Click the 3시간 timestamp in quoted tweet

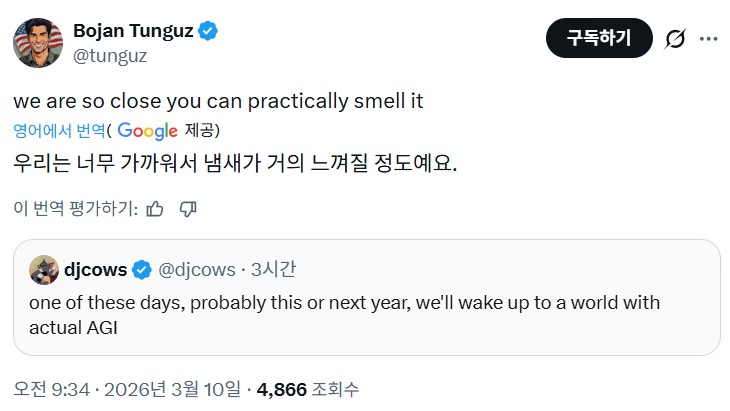273,269
